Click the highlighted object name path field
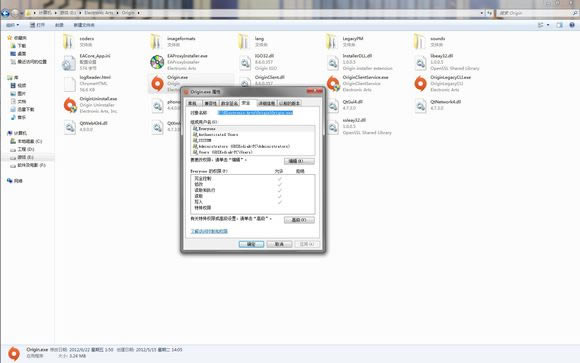Viewport: 580px width, 363px height. [x=256, y=112]
